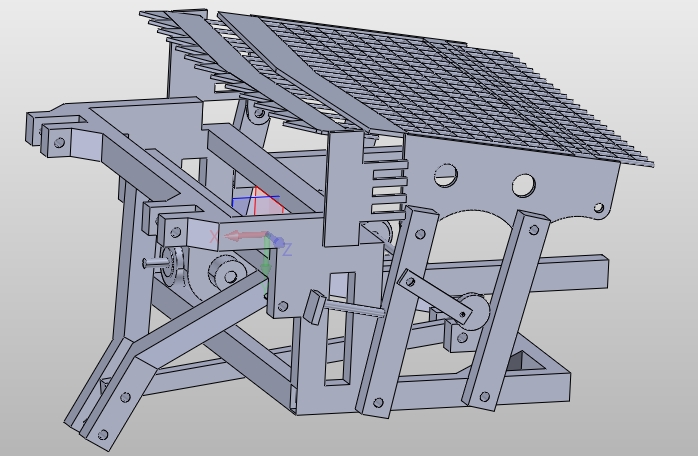Image resolution: width=698 pixels, height=456 pixels.
Task: Click the "Z" axis label
Action: click(287, 250)
